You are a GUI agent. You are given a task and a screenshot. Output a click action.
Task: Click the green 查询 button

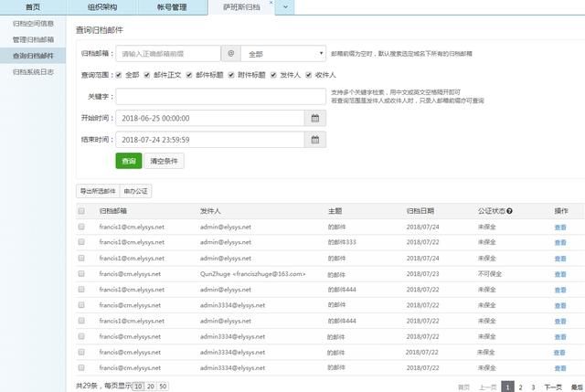tap(129, 162)
